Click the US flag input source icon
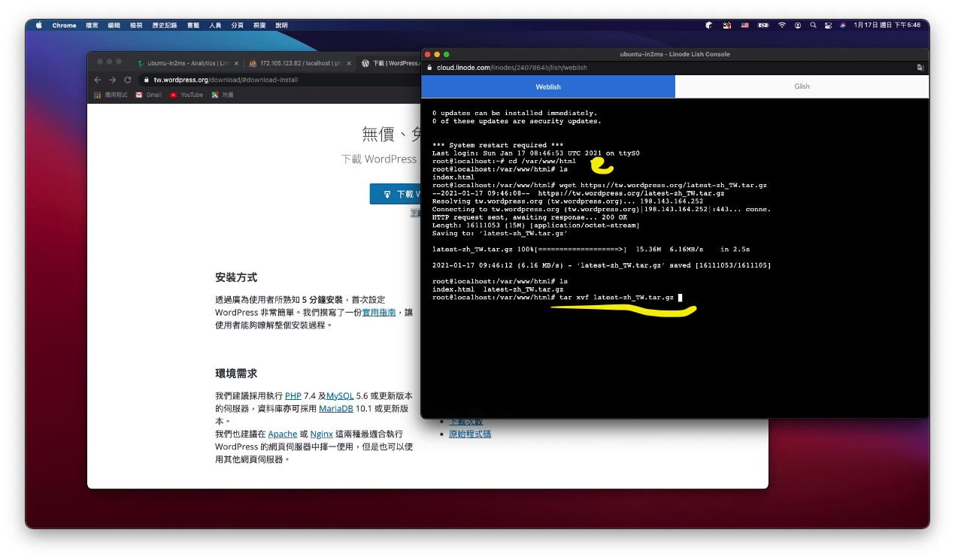 click(744, 25)
